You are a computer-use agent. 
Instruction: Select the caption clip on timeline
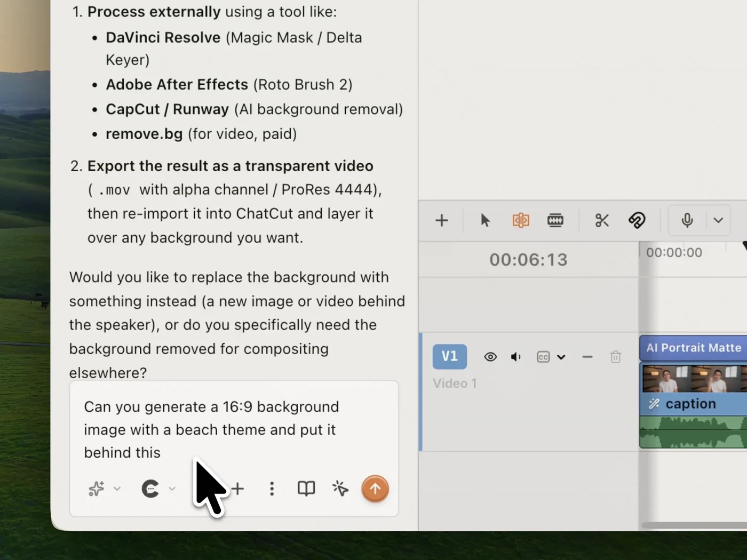[x=694, y=404]
